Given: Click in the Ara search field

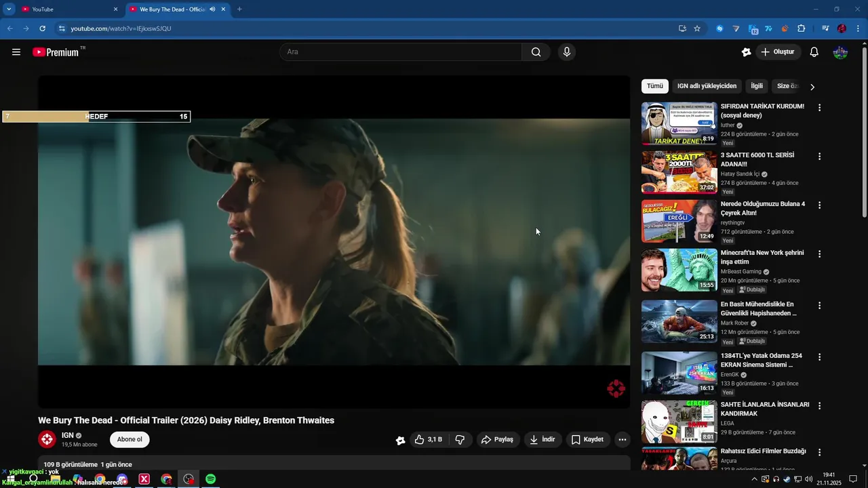Looking at the screenshot, I should (400, 52).
